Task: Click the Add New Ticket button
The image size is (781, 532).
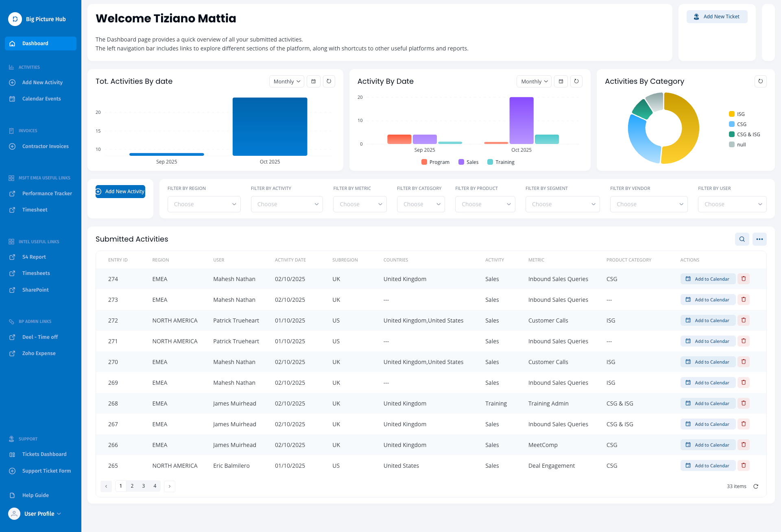Action: tap(717, 17)
